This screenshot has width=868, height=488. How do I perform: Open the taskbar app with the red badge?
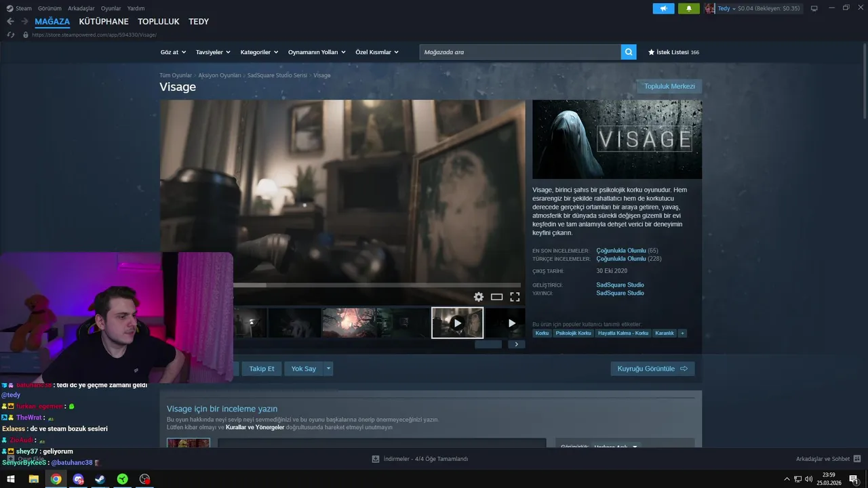[144, 479]
